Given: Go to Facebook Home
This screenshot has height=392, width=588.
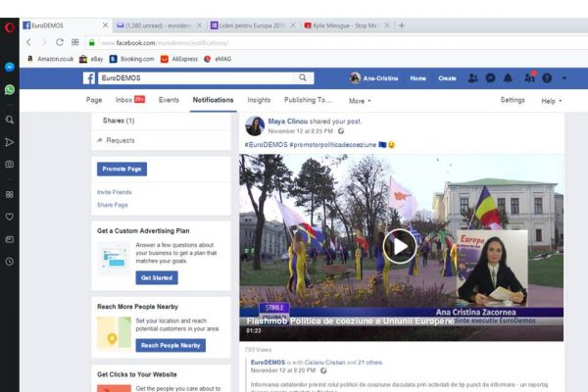Looking at the screenshot, I should pos(417,78).
